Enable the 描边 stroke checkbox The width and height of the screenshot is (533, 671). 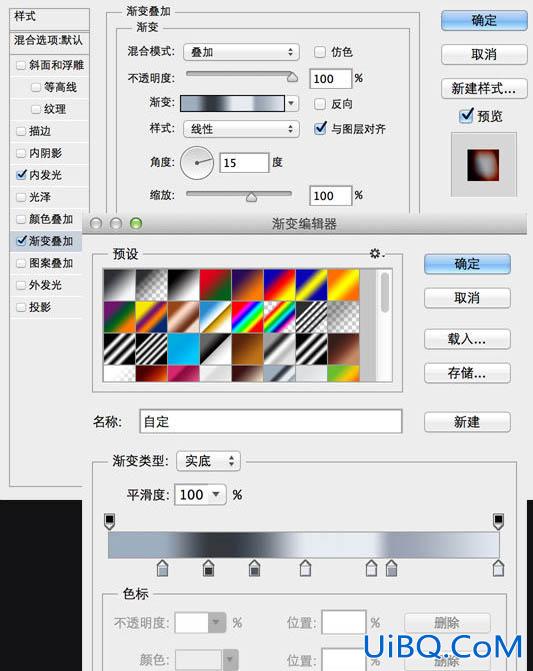[21, 131]
